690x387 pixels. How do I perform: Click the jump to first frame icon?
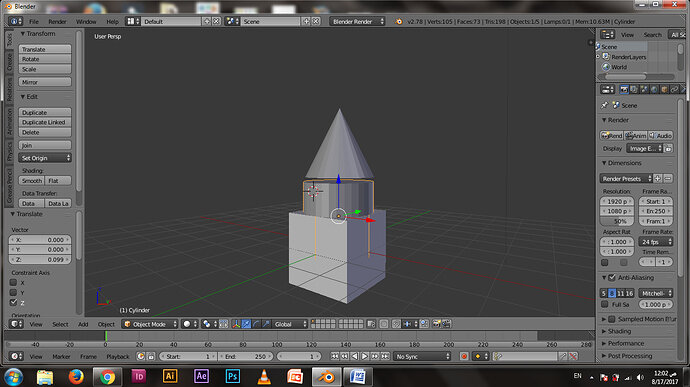click(335, 356)
